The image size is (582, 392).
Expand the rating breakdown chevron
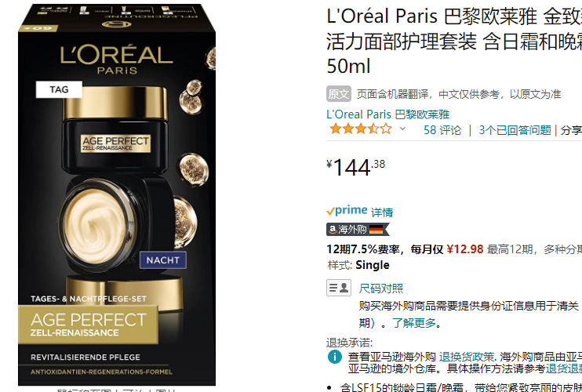[x=402, y=129]
